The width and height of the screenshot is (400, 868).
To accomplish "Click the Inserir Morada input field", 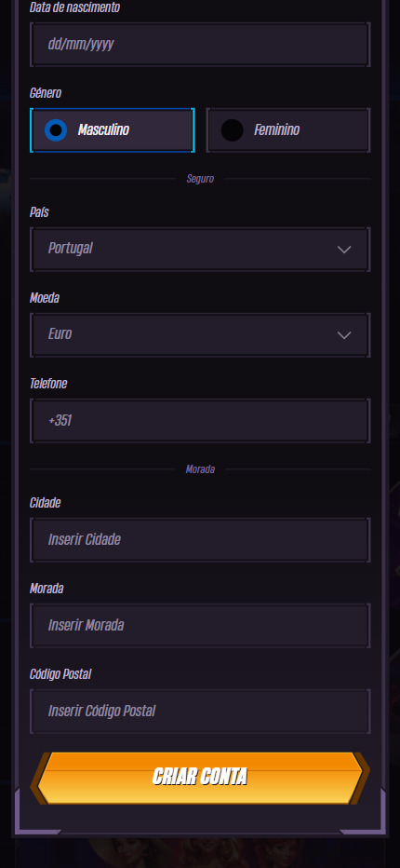I will 200,626.
